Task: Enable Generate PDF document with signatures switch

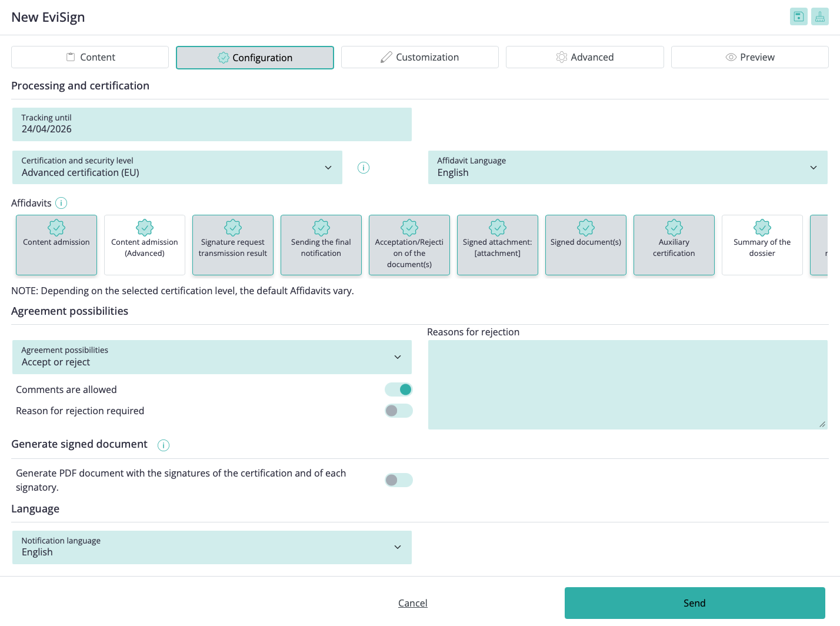Action: click(x=399, y=480)
